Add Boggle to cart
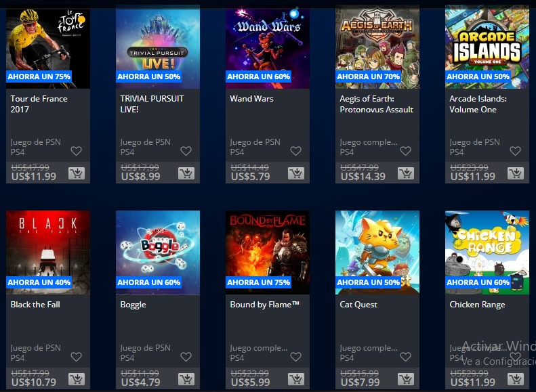536x392 pixels. point(186,379)
